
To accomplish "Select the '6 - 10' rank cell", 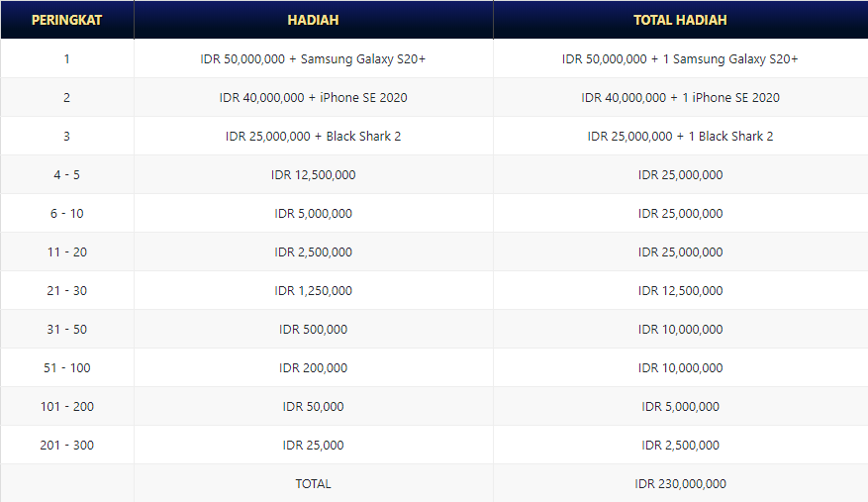I will point(67,213).
